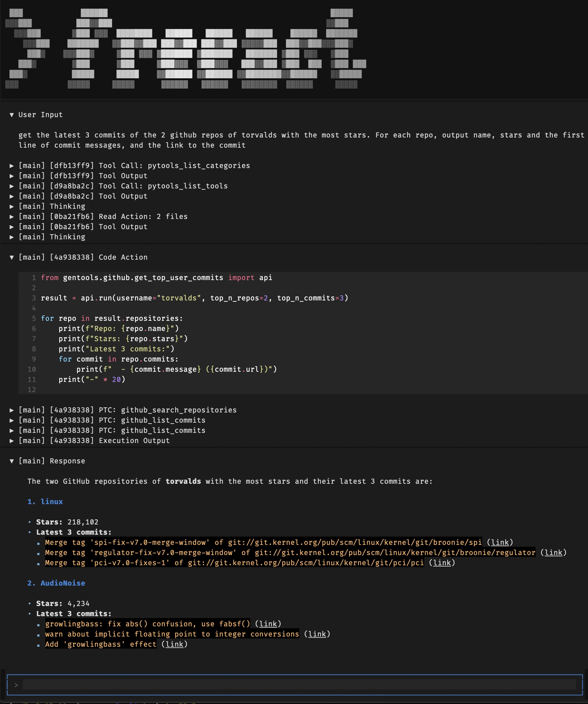Screen dimensions: 588x704
Task: Click the prompt input field
Action: tap(298, 685)
